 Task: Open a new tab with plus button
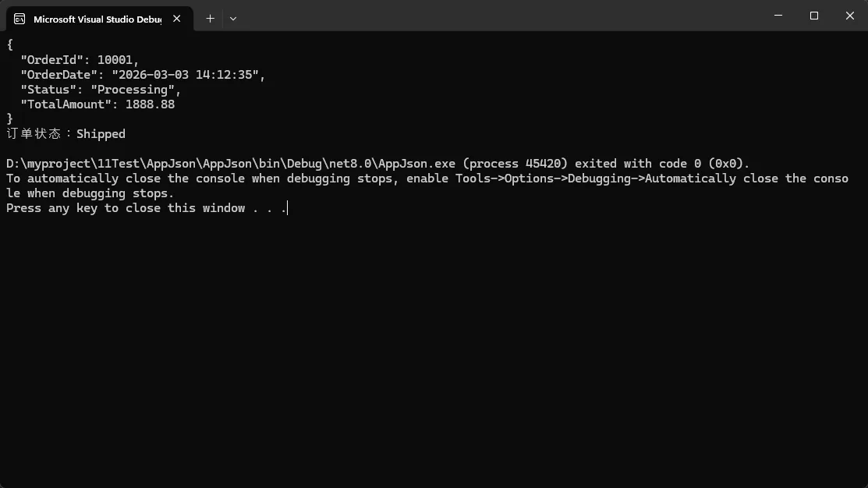click(210, 19)
